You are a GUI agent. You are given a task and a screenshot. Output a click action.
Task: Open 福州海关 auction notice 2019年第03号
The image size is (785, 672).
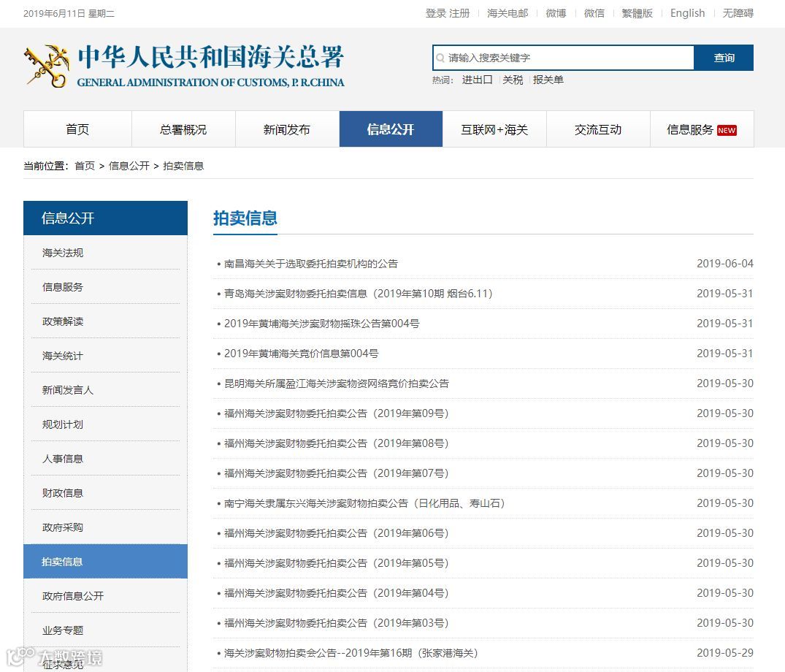(x=337, y=624)
